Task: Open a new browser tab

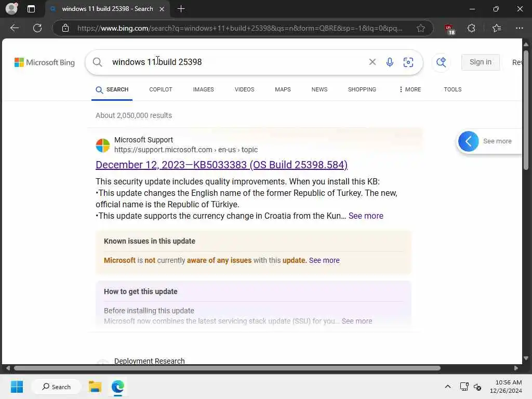Action: click(x=181, y=9)
